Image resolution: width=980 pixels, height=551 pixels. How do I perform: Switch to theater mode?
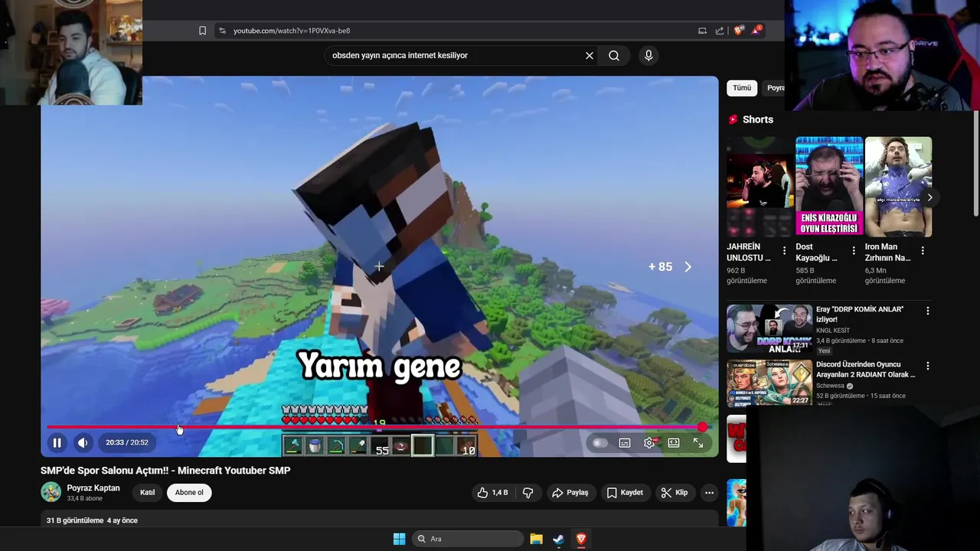tap(674, 443)
